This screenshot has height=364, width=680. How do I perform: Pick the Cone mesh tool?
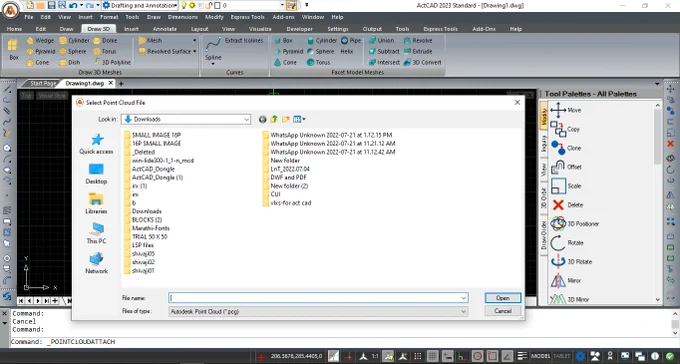38,62
